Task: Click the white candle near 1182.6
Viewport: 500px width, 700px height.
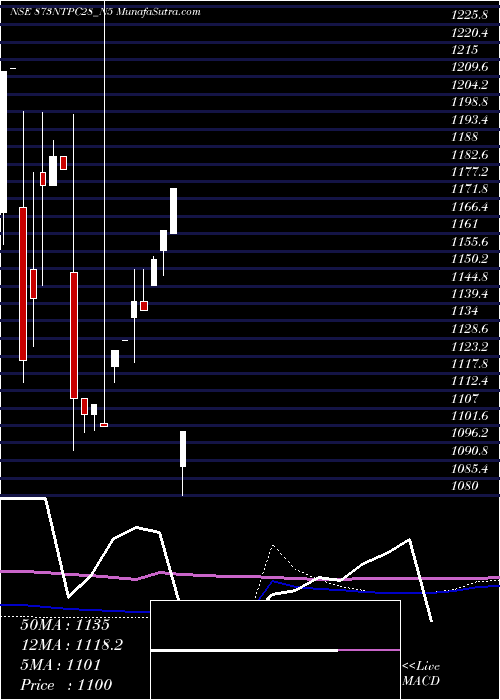Action: [x=53, y=171]
